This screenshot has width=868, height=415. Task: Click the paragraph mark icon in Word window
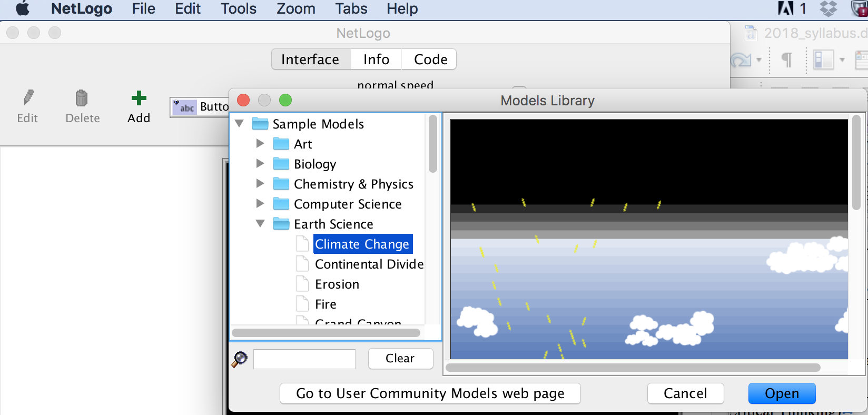[787, 60]
